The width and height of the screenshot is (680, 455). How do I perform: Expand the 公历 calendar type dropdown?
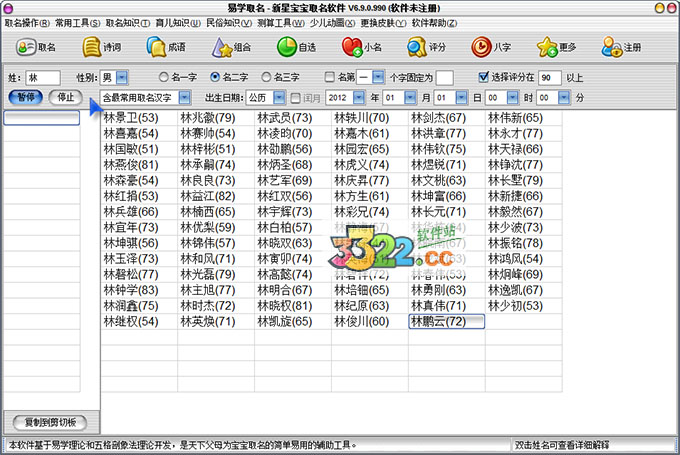(280, 98)
